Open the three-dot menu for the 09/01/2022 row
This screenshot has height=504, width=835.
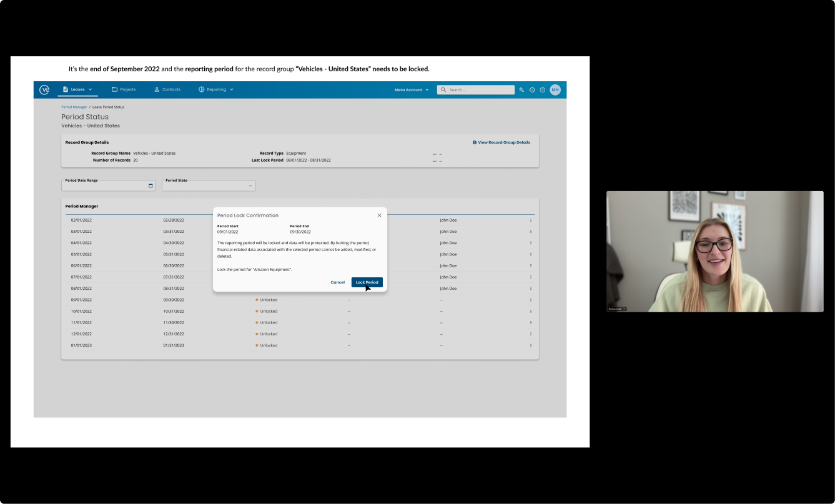pyautogui.click(x=531, y=300)
